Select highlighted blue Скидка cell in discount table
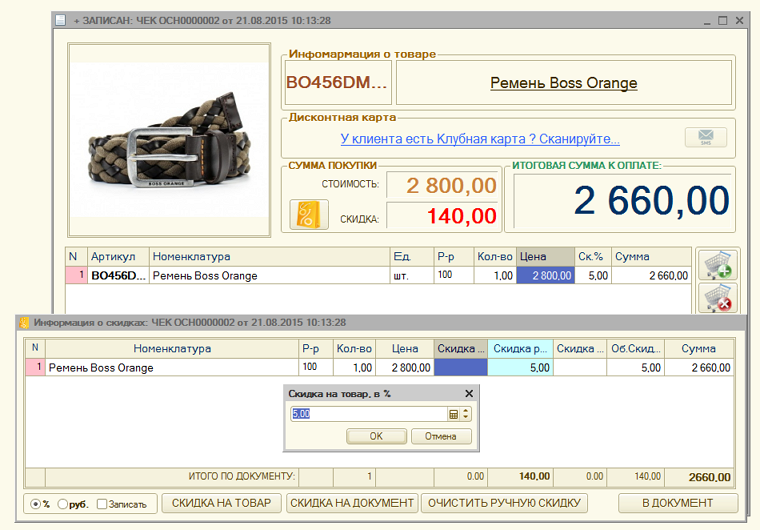Image resolution: width=760 pixels, height=530 pixels. 460,368
